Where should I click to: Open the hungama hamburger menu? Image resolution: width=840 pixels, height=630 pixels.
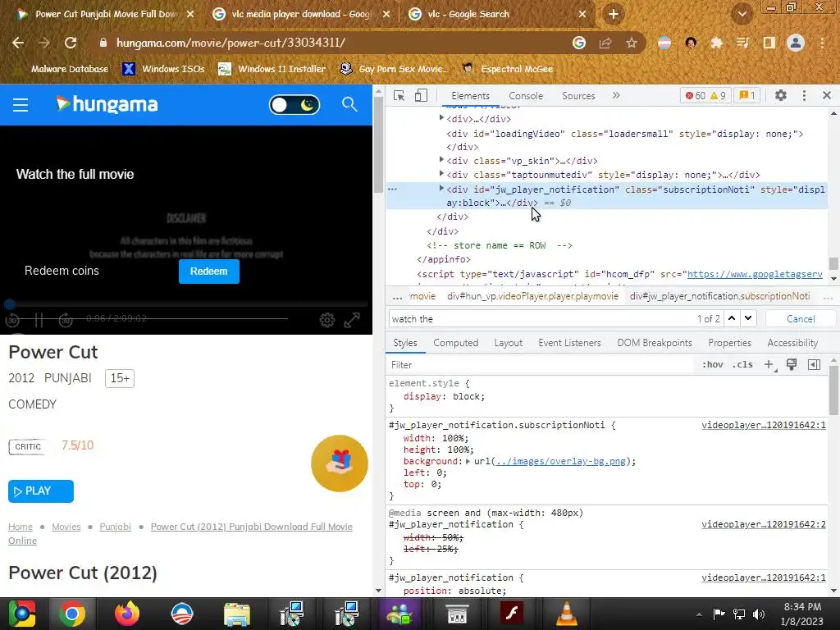coord(21,104)
